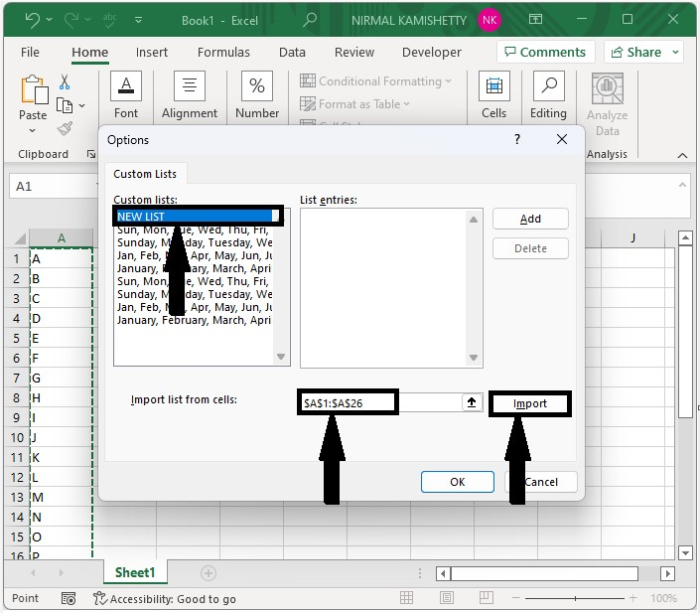Click collapse dialog range selector icon

[x=471, y=403]
